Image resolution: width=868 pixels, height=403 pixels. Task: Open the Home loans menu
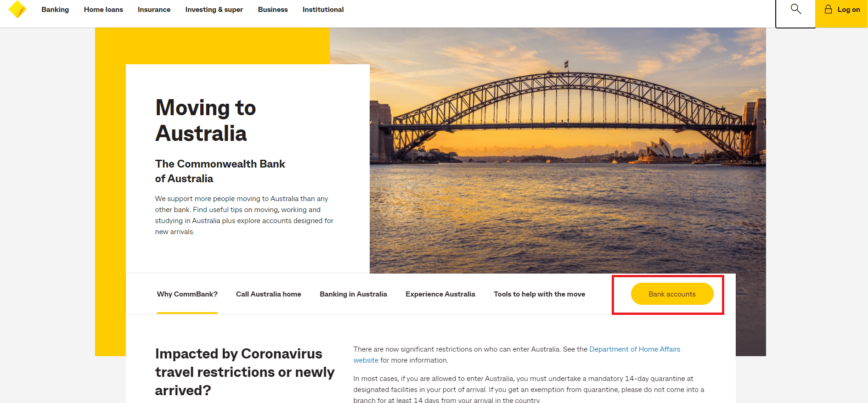103,10
